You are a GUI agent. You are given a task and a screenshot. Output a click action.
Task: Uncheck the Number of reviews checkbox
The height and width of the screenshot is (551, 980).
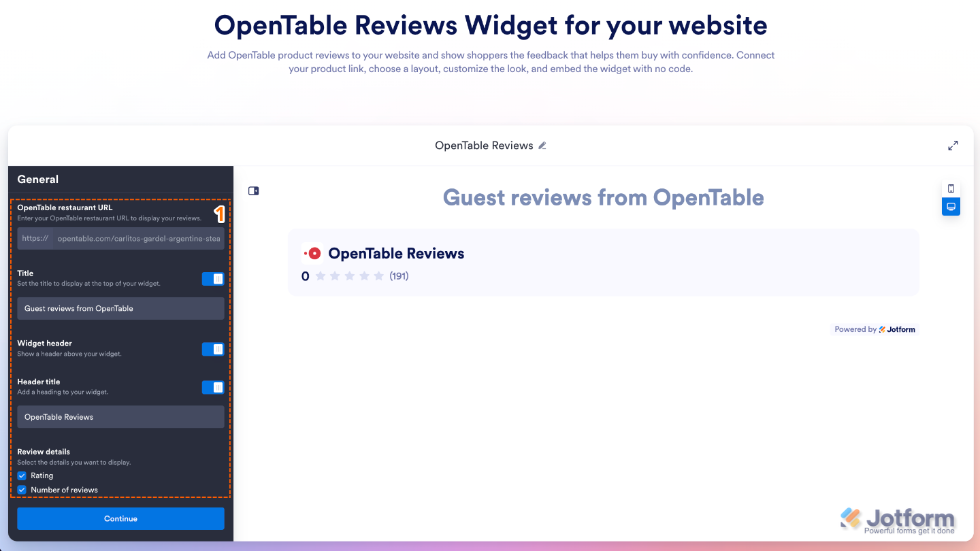(x=22, y=490)
